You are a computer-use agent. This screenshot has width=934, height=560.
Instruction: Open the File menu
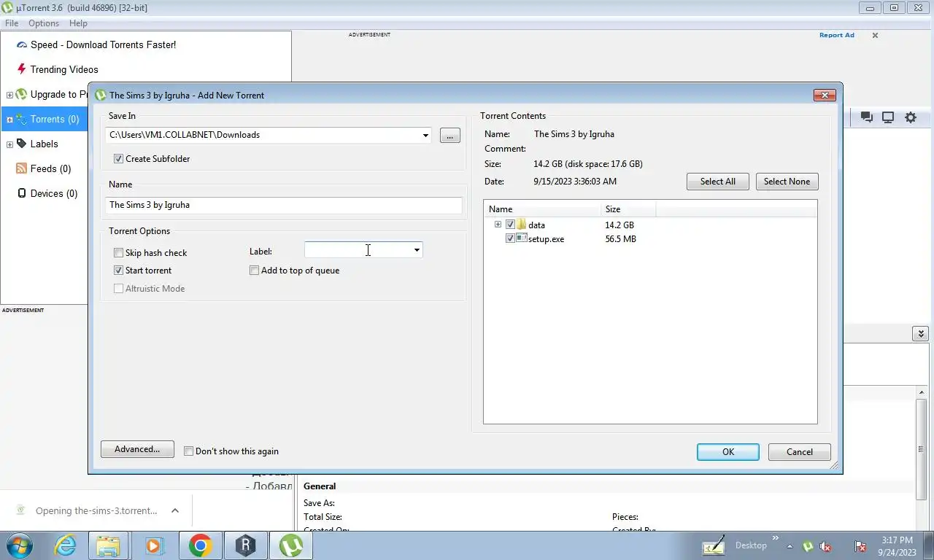12,23
